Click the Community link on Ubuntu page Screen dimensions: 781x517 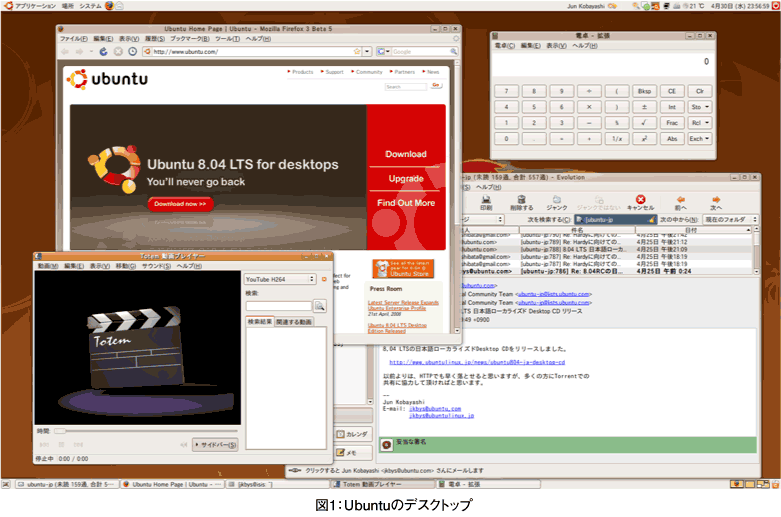click(369, 72)
